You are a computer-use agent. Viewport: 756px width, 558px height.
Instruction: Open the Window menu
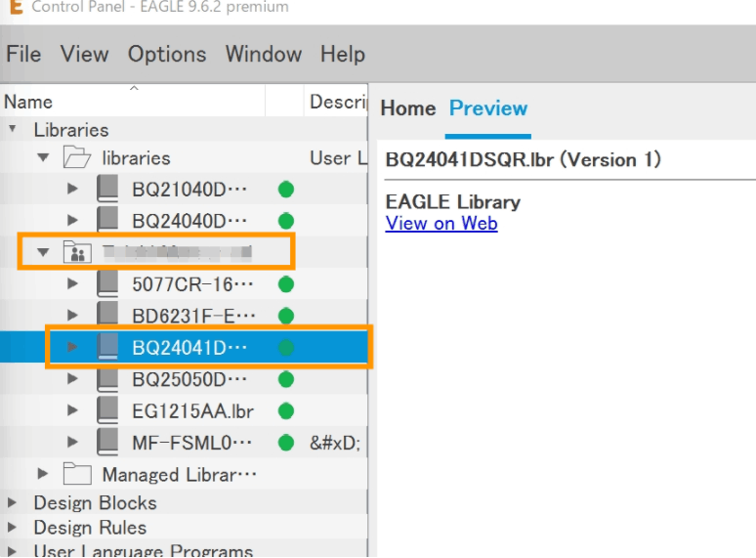pyautogui.click(x=264, y=54)
